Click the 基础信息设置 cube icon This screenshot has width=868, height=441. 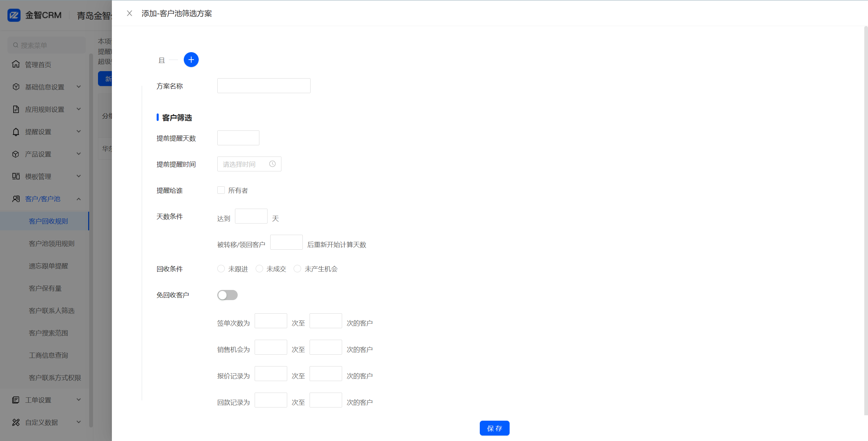point(16,87)
